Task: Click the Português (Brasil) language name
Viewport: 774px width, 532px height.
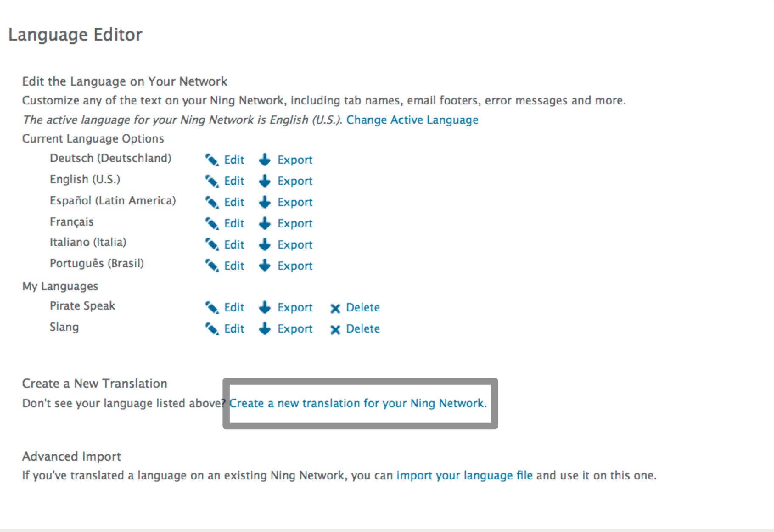Action: (x=97, y=263)
